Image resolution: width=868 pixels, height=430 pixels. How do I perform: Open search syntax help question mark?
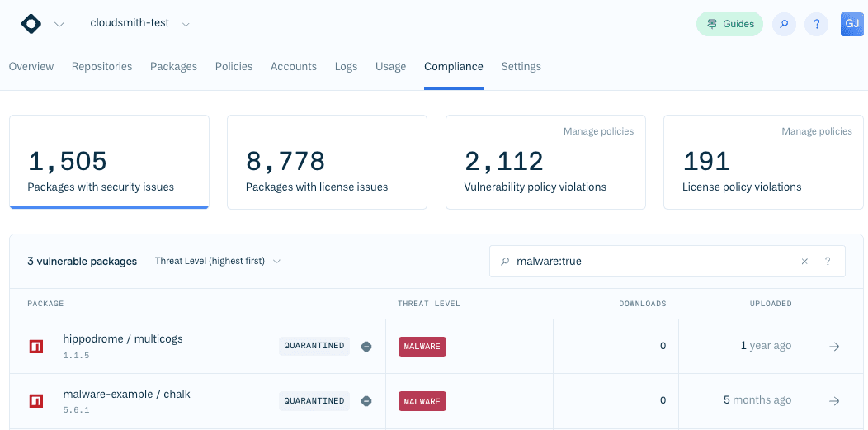[x=828, y=261]
